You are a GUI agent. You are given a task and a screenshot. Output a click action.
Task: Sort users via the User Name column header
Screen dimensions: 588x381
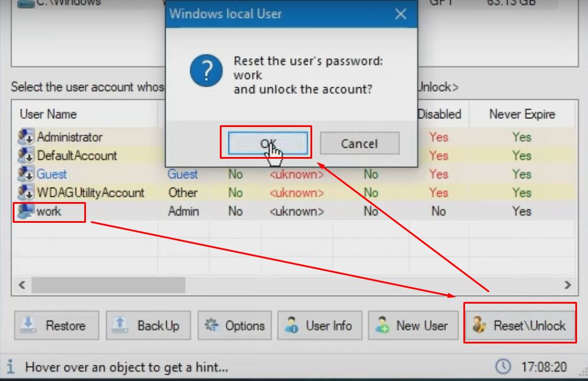[x=48, y=114]
